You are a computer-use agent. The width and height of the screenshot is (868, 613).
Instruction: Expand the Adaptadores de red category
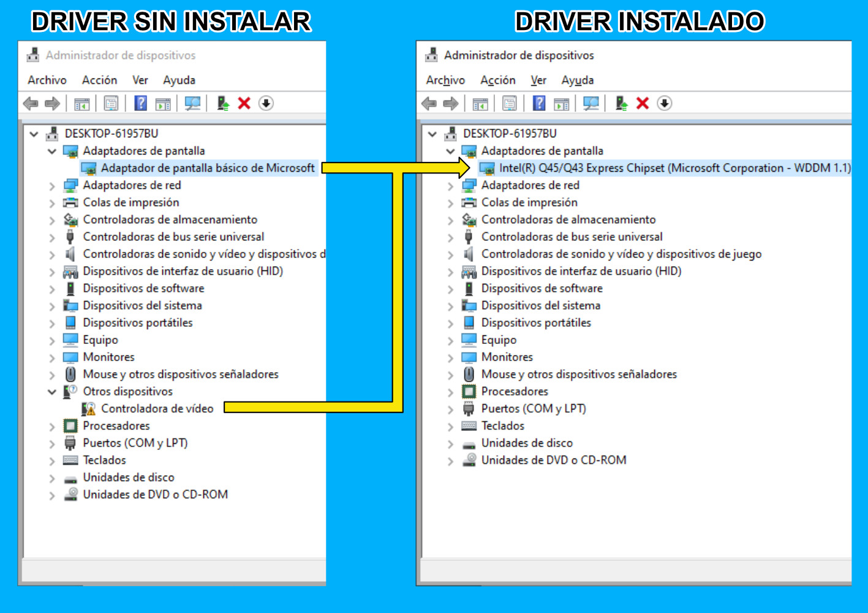tap(52, 185)
